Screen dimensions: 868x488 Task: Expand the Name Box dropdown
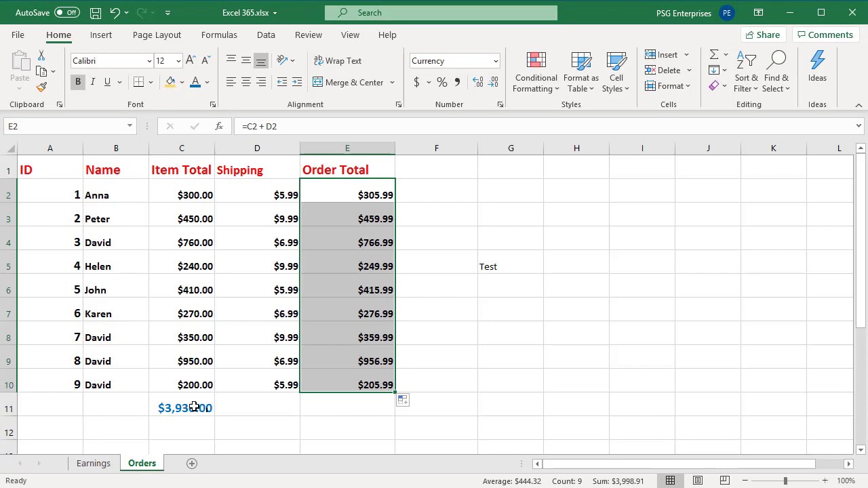coord(130,126)
